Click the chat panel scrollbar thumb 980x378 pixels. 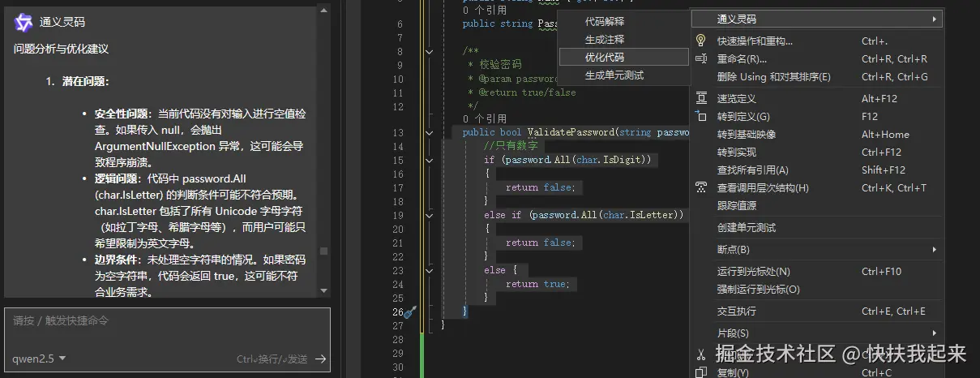pos(324,251)
